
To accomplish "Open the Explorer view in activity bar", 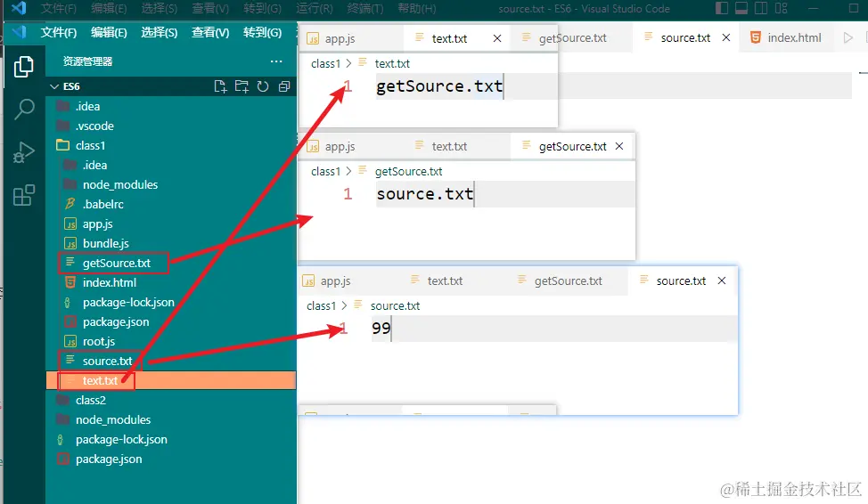I will point(23,67).
